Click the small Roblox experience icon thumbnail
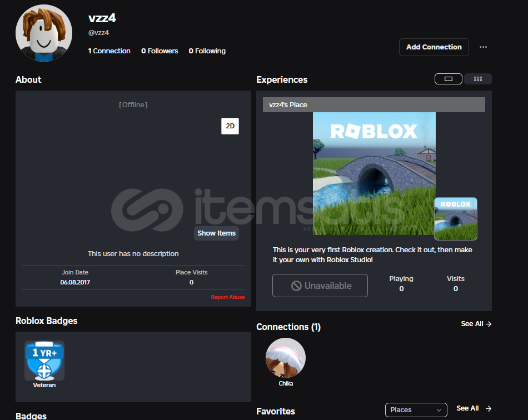Image resolution: width=528 pixels, height=420 pixels. pos(456,219)
